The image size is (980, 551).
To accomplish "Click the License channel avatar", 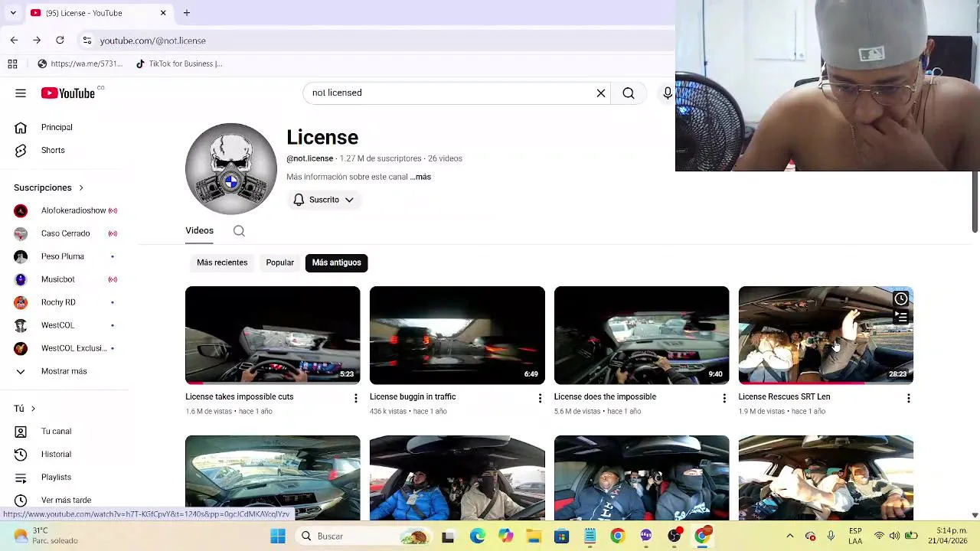I will click(231, 169).
